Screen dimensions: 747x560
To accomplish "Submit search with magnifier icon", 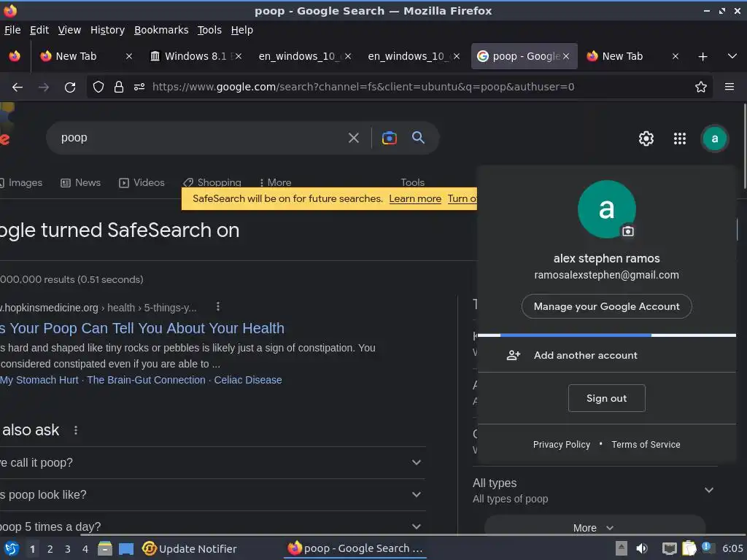I will (x=418, y=138).
